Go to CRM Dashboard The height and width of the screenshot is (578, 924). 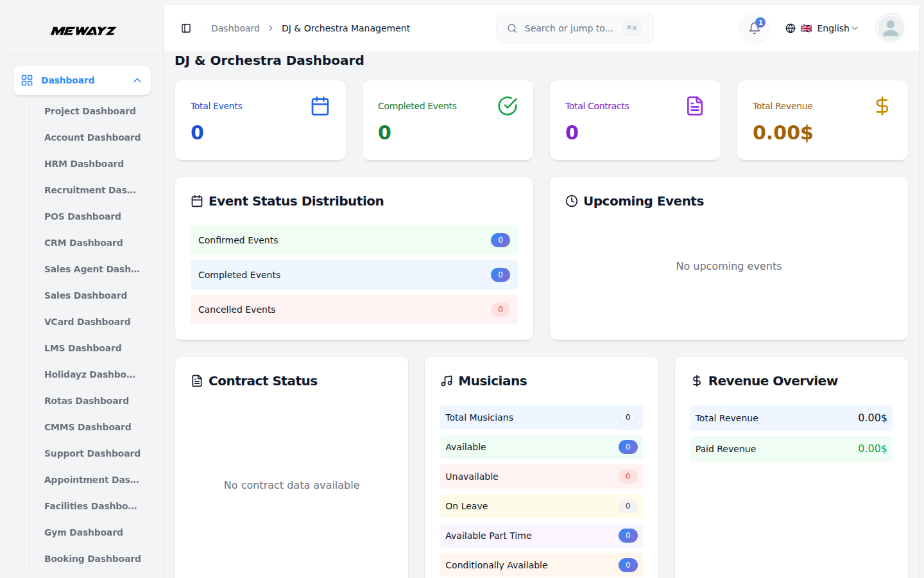pyautogui.click(x=83, y=243)
